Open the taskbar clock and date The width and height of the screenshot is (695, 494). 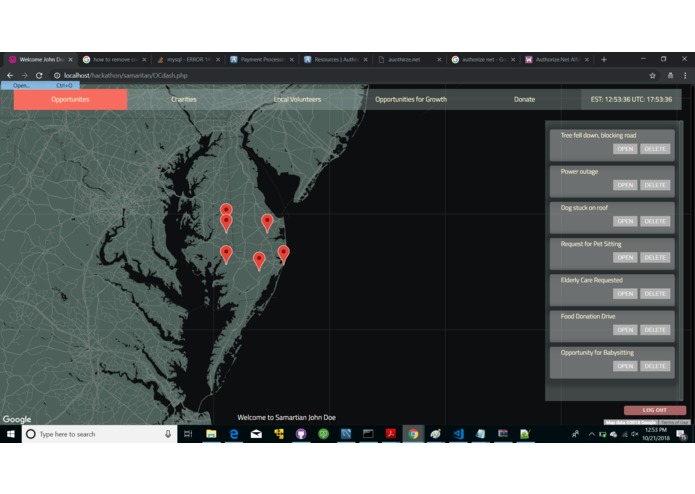coord(656,434)
